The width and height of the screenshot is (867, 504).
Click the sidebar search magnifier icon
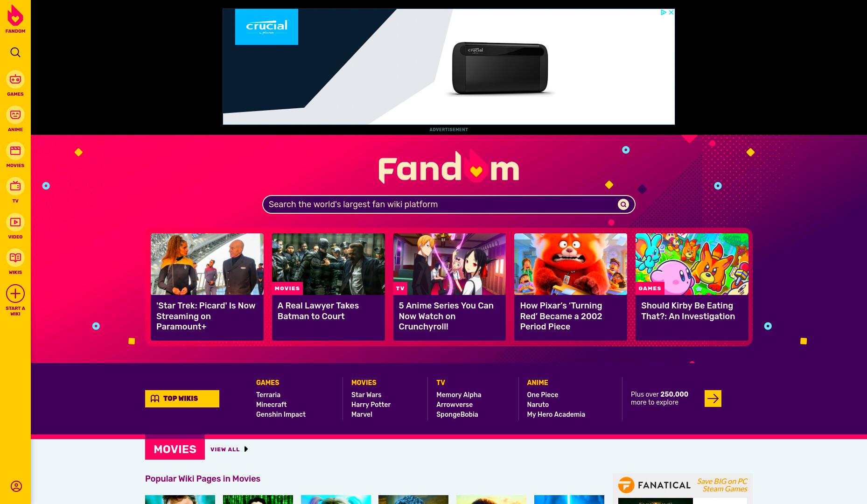coord(15,52)
